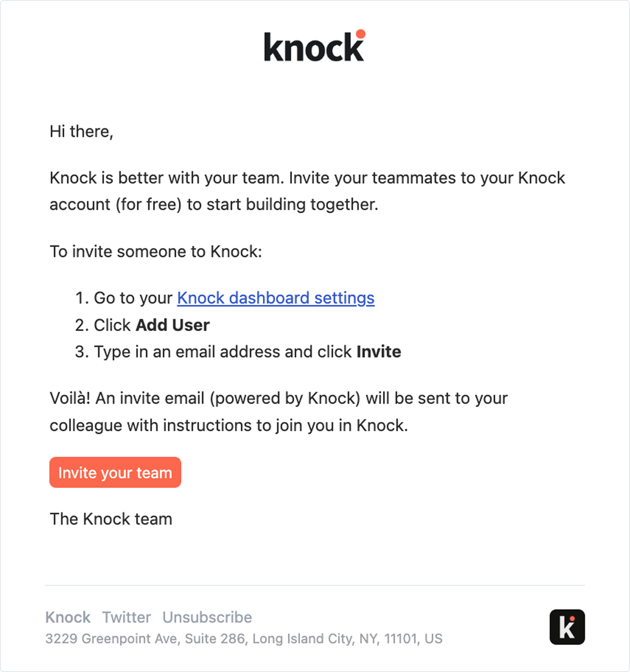This screenshot has width=630, height=672.
Task: Click the "To invite someone to Knock:" line
Action: point(155,252)
